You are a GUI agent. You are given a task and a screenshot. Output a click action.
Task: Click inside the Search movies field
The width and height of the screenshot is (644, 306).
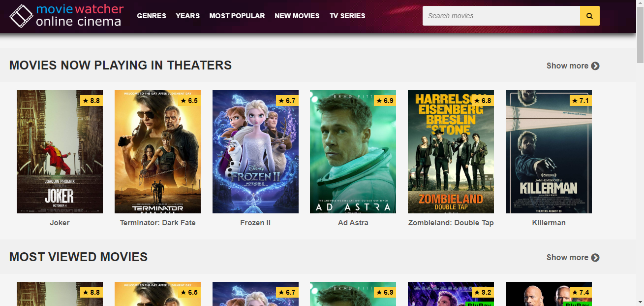[501, 15]
